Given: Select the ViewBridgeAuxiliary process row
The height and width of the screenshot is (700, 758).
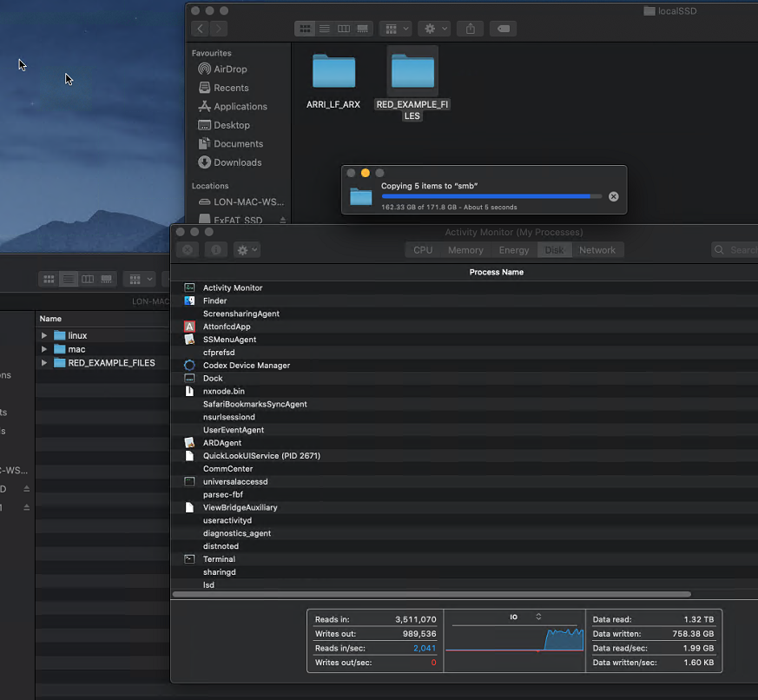Looking at the screenshot, I should [x=465, y=507].
